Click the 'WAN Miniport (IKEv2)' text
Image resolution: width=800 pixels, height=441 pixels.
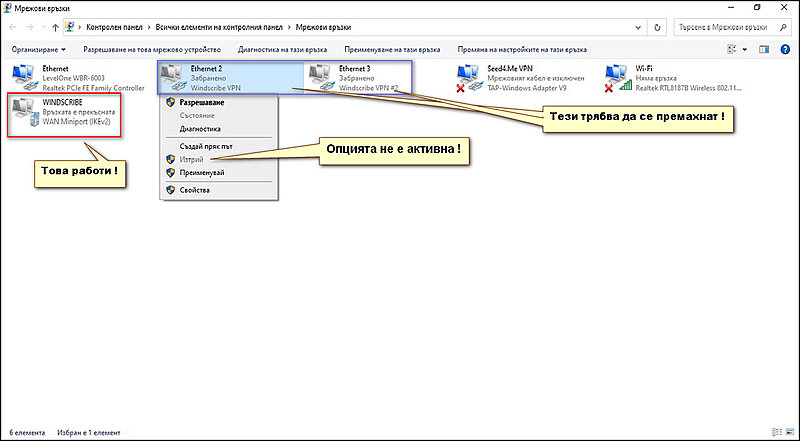77,121
